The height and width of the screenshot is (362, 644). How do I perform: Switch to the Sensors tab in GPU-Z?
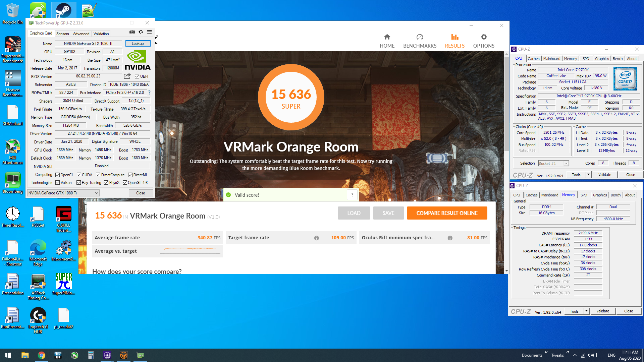pos(62,34)
